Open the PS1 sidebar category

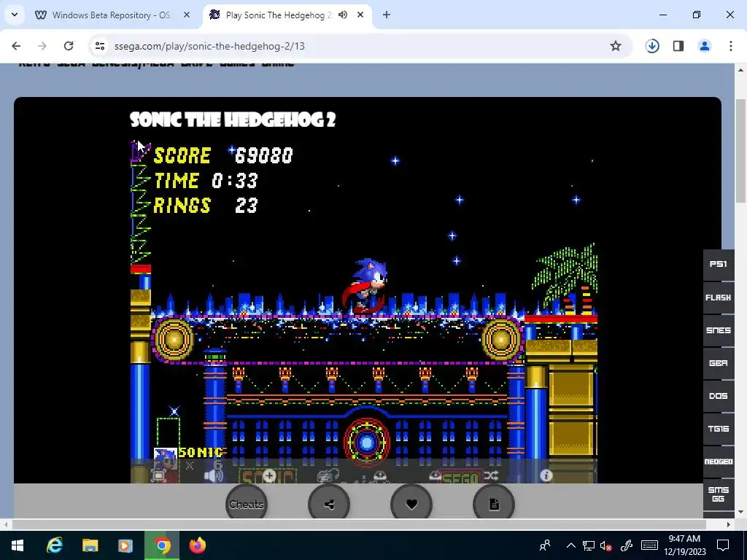coord(719,264)
